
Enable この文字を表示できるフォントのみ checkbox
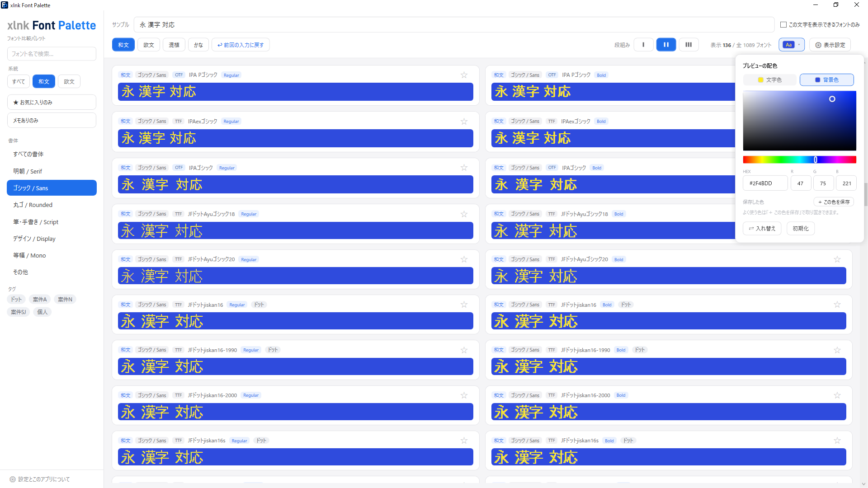[783, 25]
